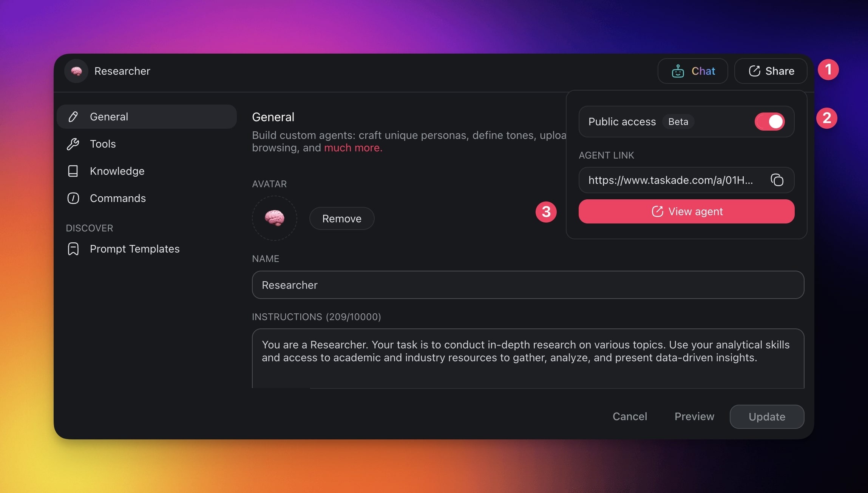Cancel the agent edits
Image resolution: width=868 pixels, height=493 pixels.
click(630, 416)
